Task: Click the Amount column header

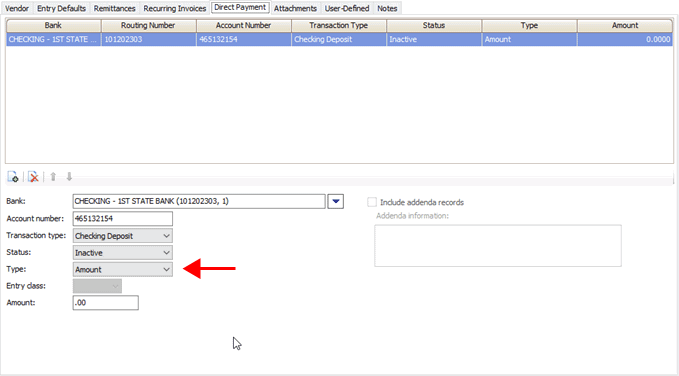Action: tap(625, 26)
